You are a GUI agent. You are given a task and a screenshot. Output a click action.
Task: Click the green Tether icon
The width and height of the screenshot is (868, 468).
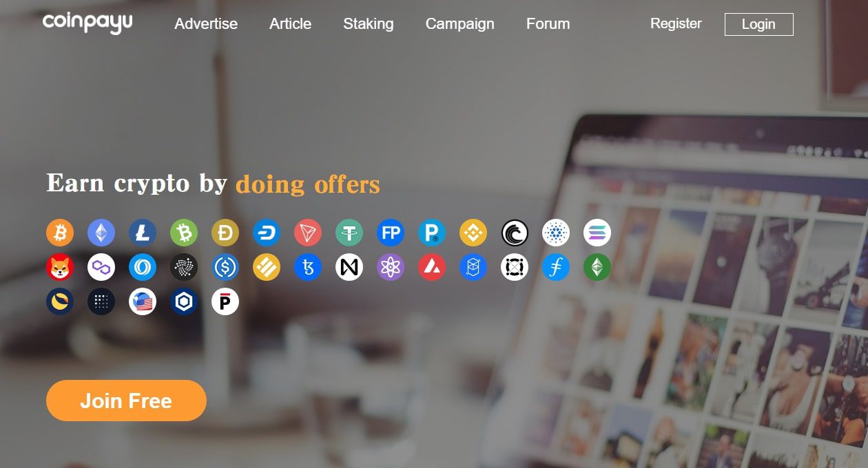tap(349, 233)
